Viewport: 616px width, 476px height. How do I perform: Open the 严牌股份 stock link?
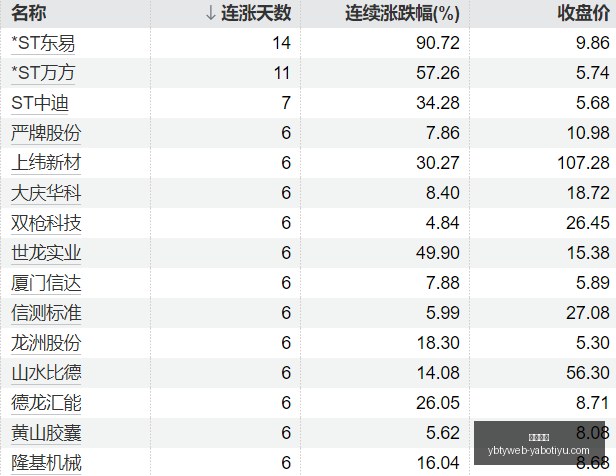tap(46, 133)
